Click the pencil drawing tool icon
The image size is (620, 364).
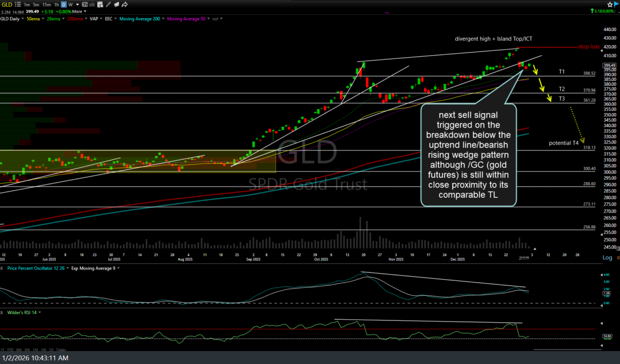108,5
